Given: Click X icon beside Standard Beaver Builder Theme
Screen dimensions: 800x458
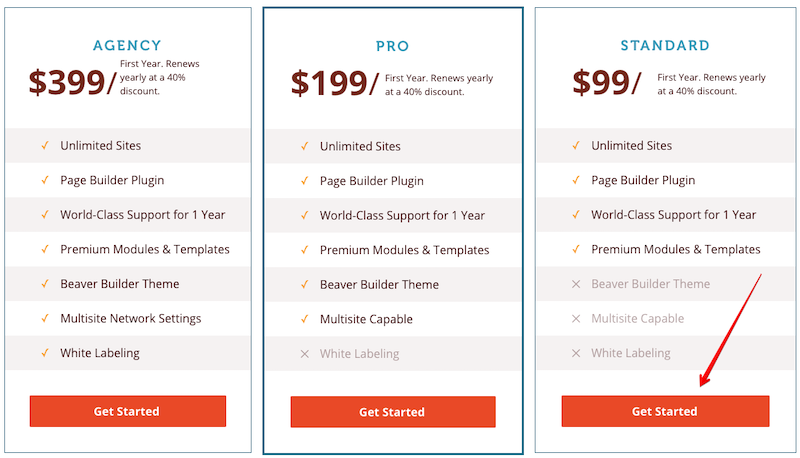Looking at the screenshot, I should 576,284.
